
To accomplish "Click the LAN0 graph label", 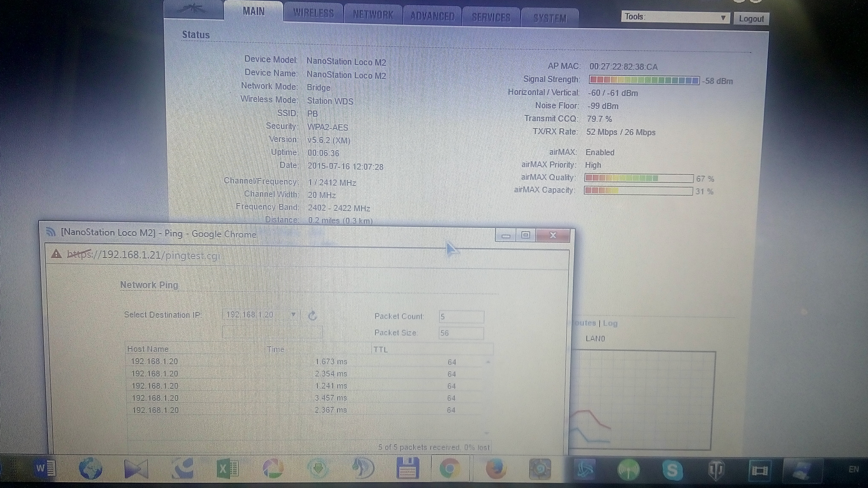I will pyautogui.click(x=595, y=338).
